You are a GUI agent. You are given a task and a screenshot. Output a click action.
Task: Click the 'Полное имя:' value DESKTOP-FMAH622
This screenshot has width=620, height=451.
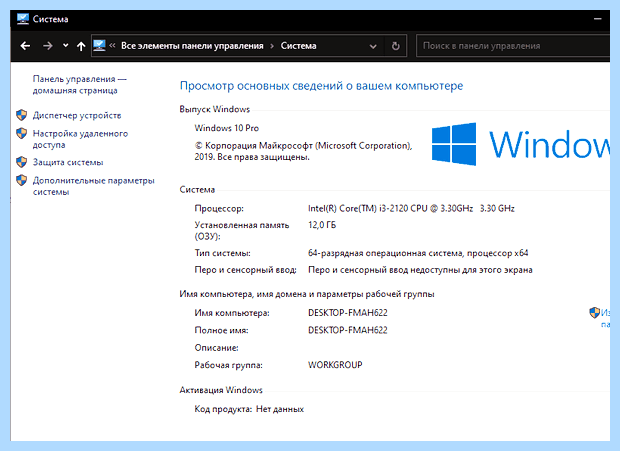click(348, 330)
